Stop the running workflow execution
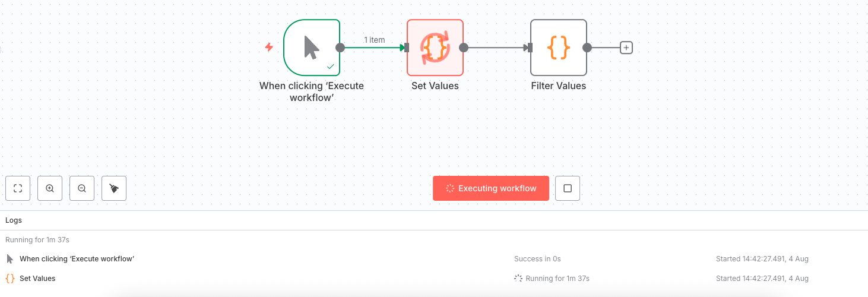868x297 pixels. pyautogui.click(x=567, y=188)
